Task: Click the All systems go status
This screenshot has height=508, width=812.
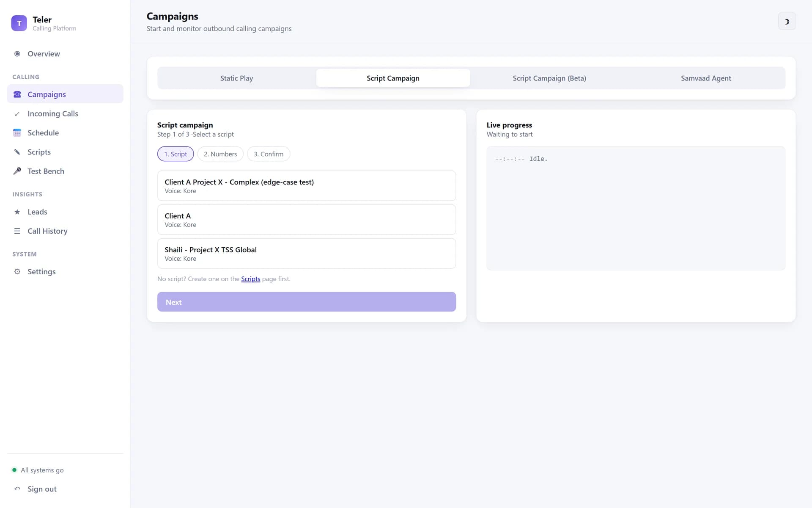Action: point(42,470)
